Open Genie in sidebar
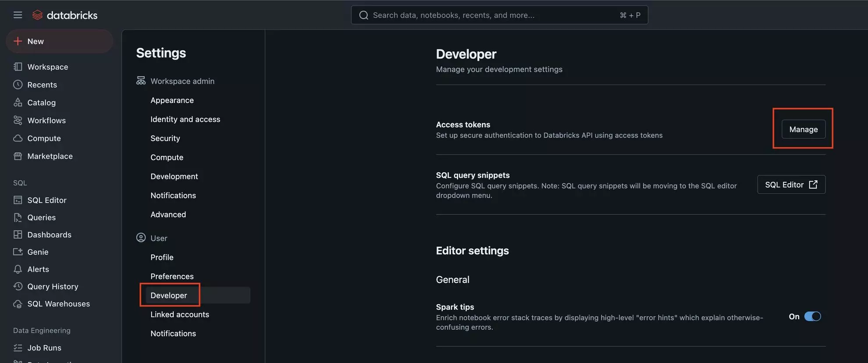 (38, 252)
